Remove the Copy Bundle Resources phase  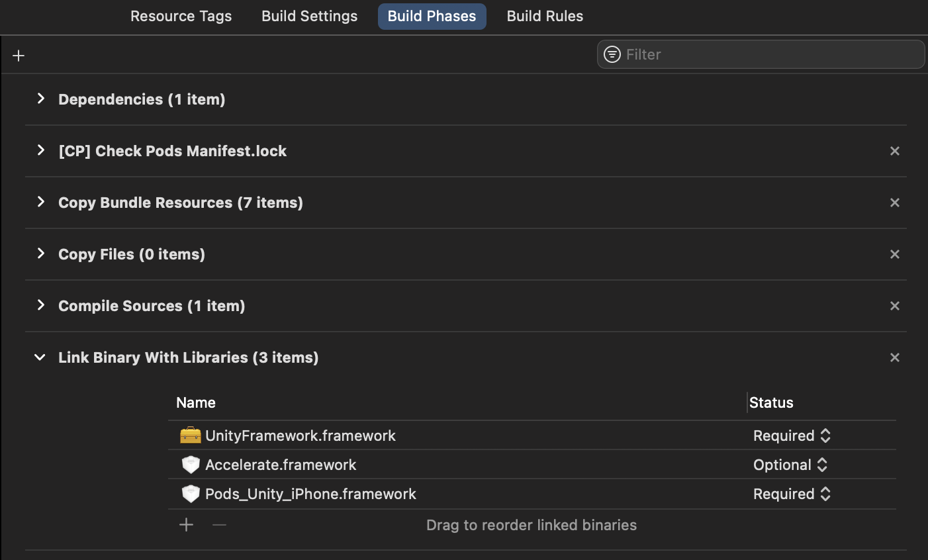(x=895, y=203)
